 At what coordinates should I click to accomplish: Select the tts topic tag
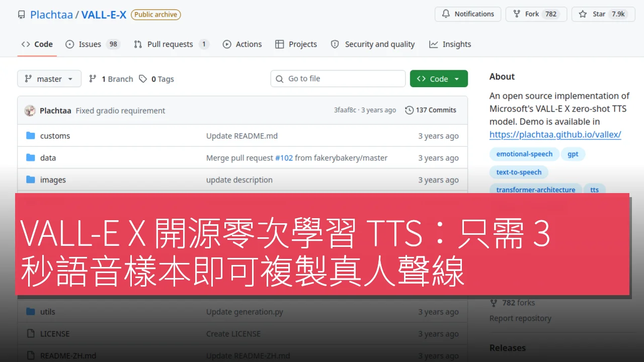595,190
